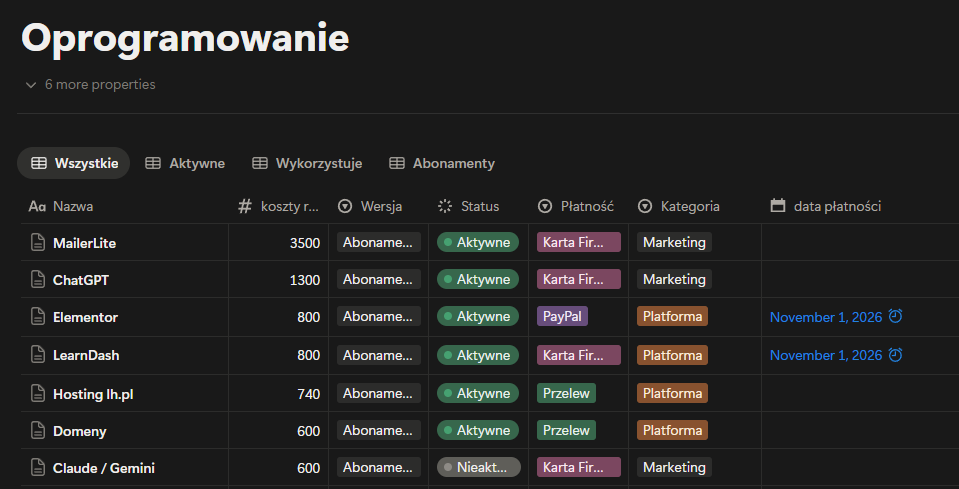
Task: Open the Wszystkie view tab
Action: (x=74, y=163)
